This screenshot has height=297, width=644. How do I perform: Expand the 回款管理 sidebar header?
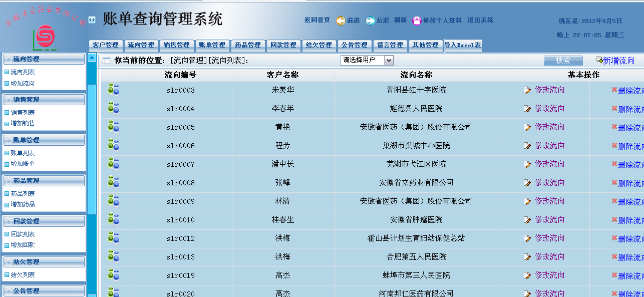click(44, 221)
